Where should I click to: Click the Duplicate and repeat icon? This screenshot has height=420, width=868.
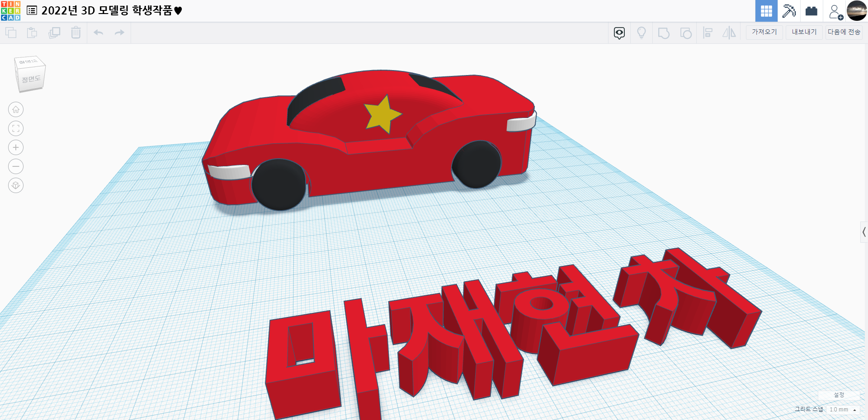[54, 33]
